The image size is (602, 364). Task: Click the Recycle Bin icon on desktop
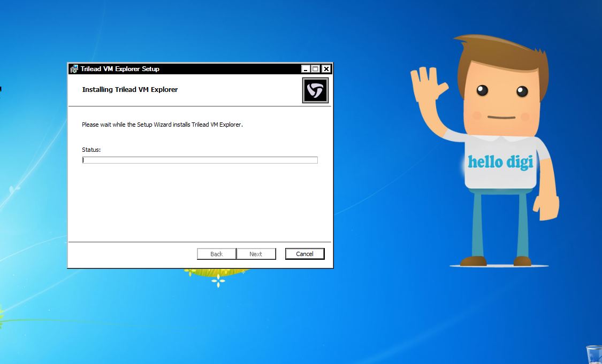pyautogui.click(x=595, y=354)
